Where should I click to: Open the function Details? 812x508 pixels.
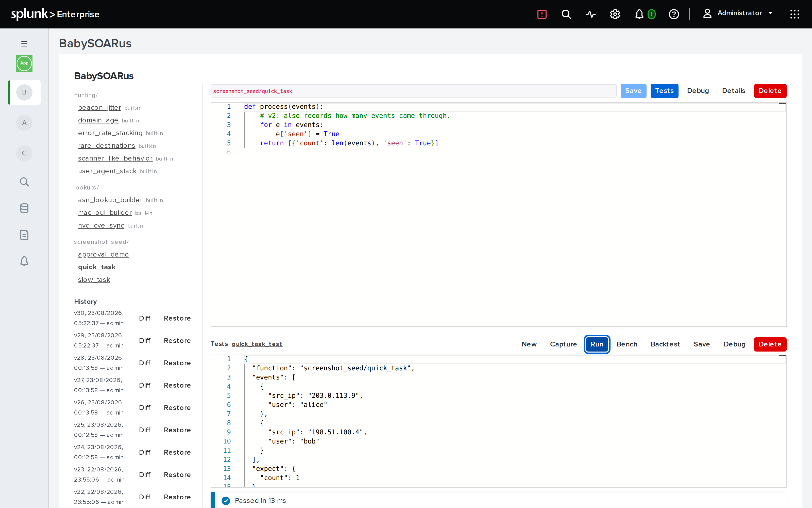pos(734,91)
